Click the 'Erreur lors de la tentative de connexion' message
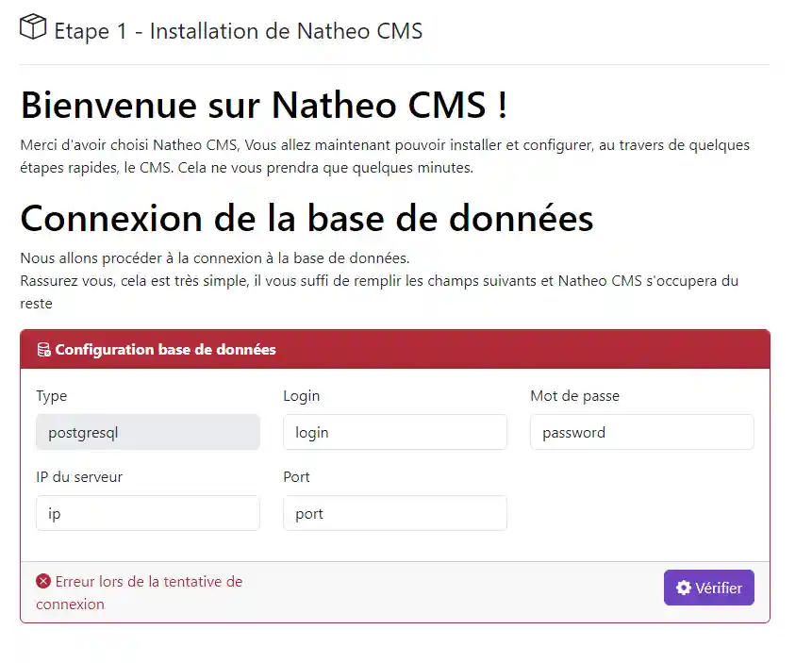The height and width of the screenshot is (663, 812). (x=140, y=592)
